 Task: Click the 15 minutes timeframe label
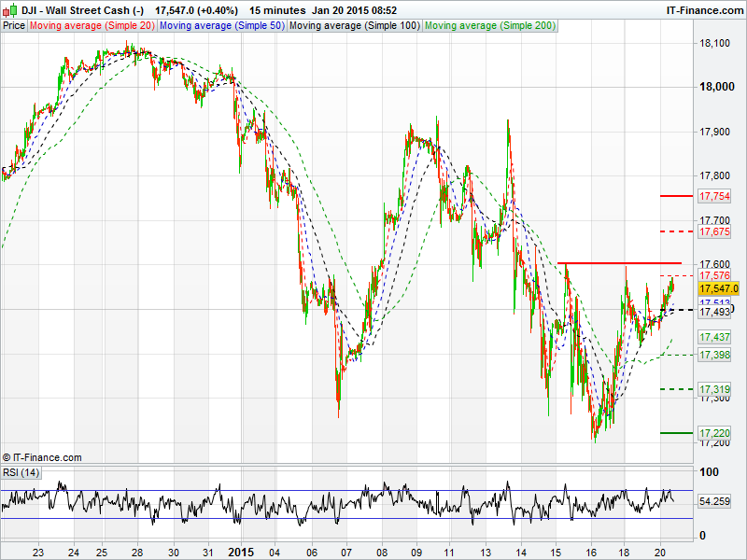coord(276,9)
